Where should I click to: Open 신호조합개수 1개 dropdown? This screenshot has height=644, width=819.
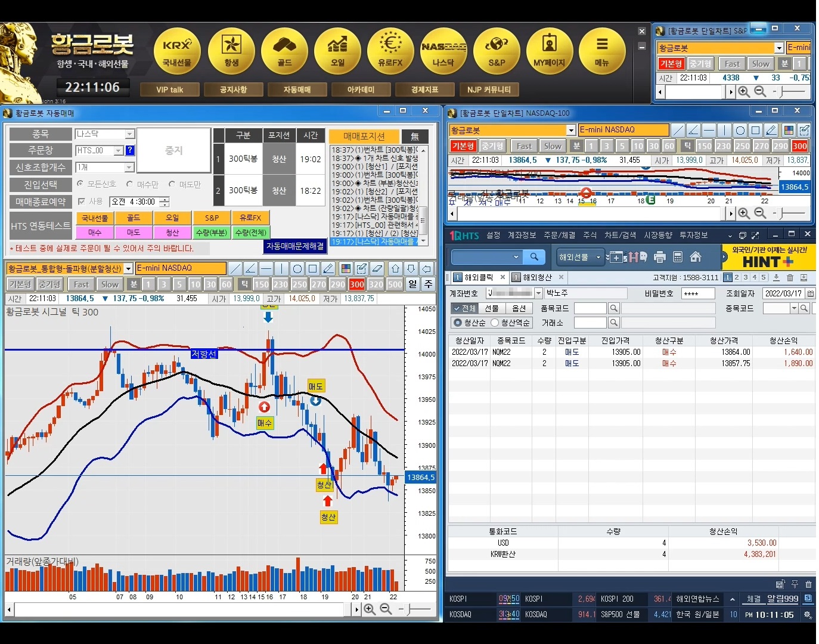click(x=130, y=168)
